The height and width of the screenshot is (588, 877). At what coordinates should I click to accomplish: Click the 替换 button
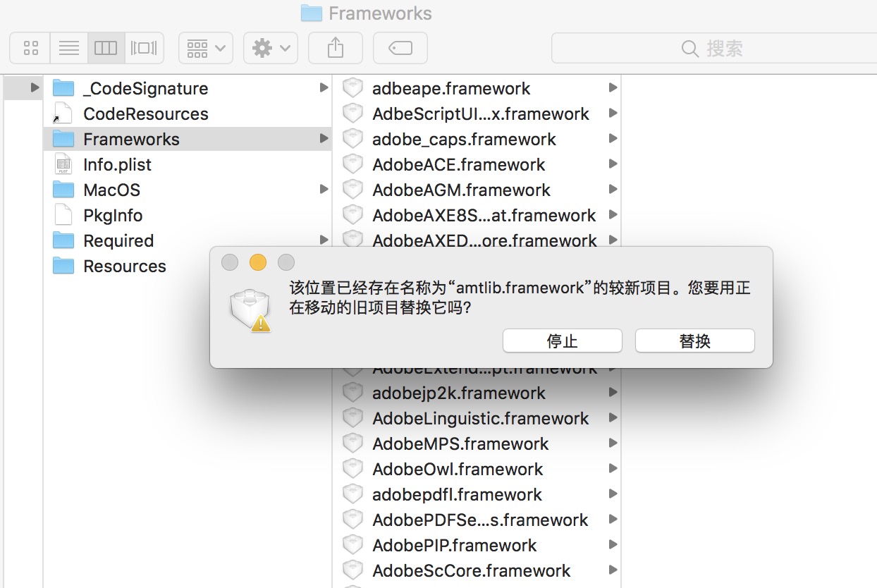coord(695,341)
